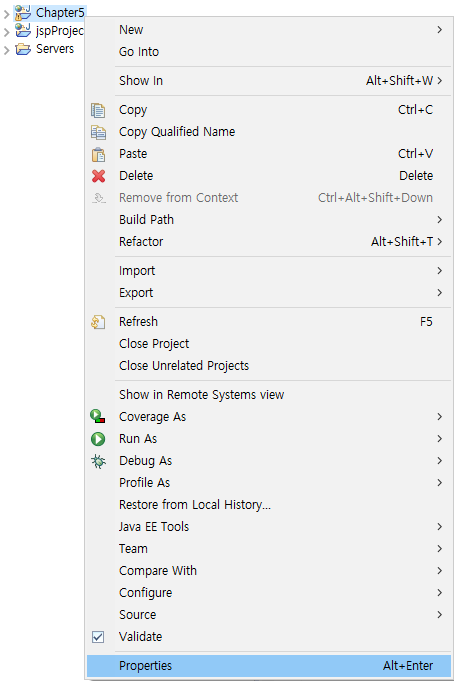The width and height of the screenshot is (457, 685).
Task: Open the Source menu entry
Action: pyautogui.click(x=269, y=615)
